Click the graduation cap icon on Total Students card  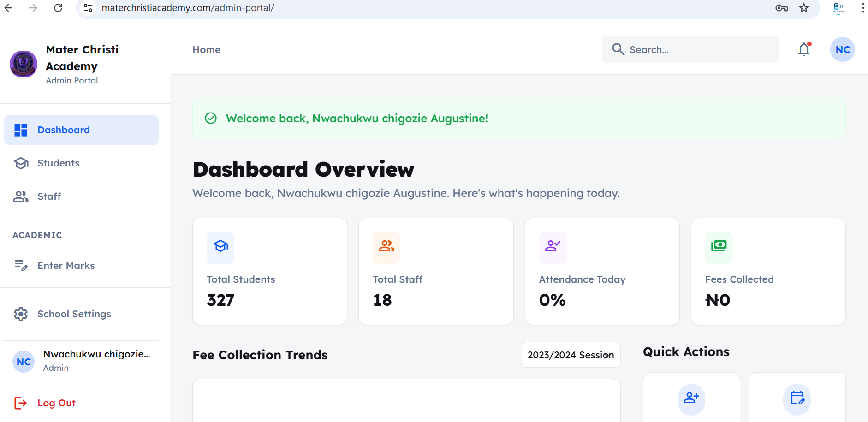(220, 247)
